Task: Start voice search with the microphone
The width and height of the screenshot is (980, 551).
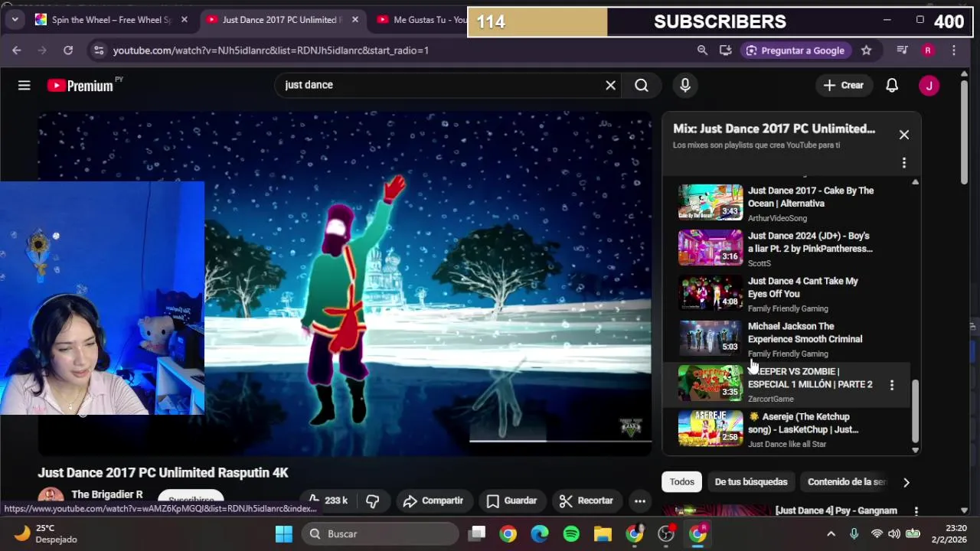Action: point(685,85)
